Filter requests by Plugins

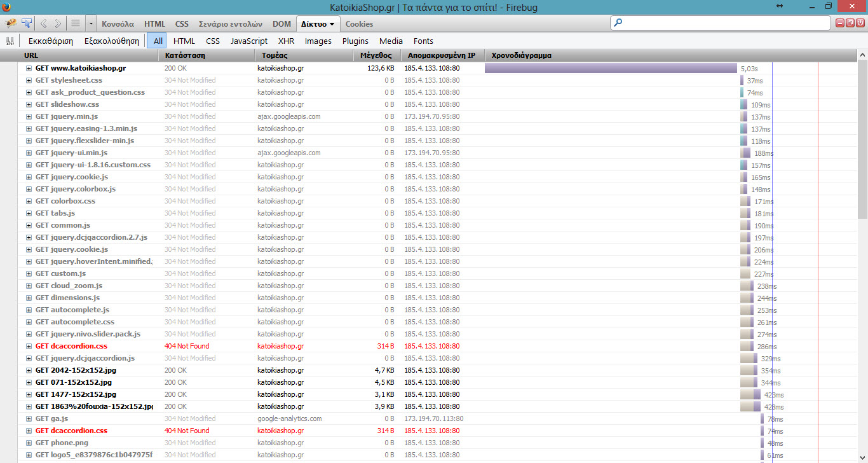(355, 41)
